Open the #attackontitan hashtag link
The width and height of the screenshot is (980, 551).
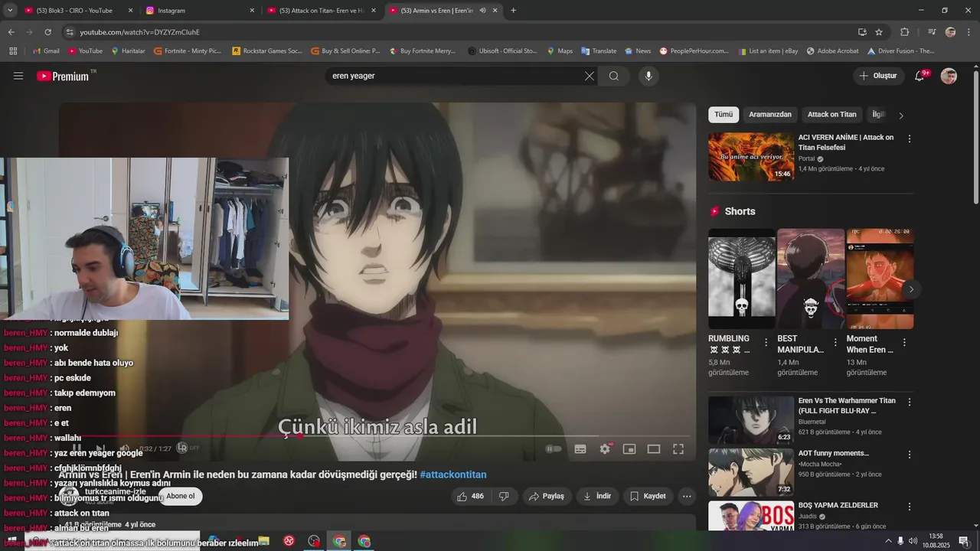tap(453, 474)
